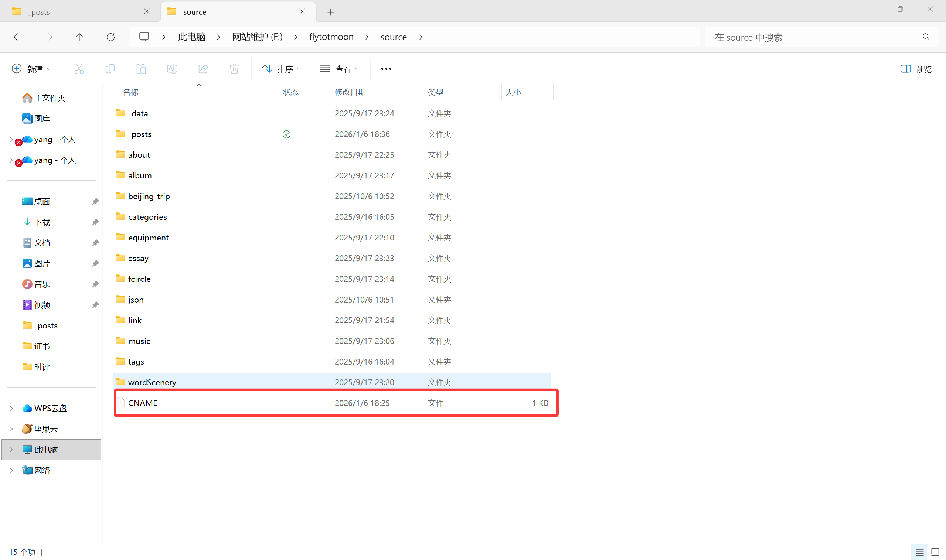The height and width of the screenshot is (560, 946).
Task: Click flytotmoon in the address breadcrumb
Action: pos(331,37)
